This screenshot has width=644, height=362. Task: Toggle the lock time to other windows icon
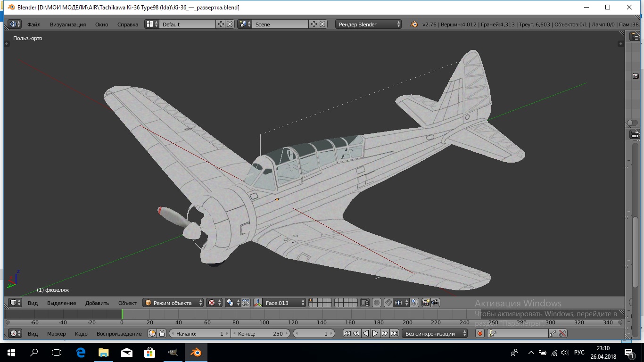162,333
